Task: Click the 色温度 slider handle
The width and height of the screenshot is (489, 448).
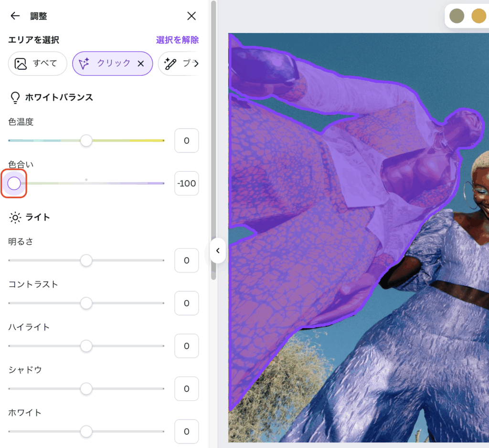Action: (86, 140)
